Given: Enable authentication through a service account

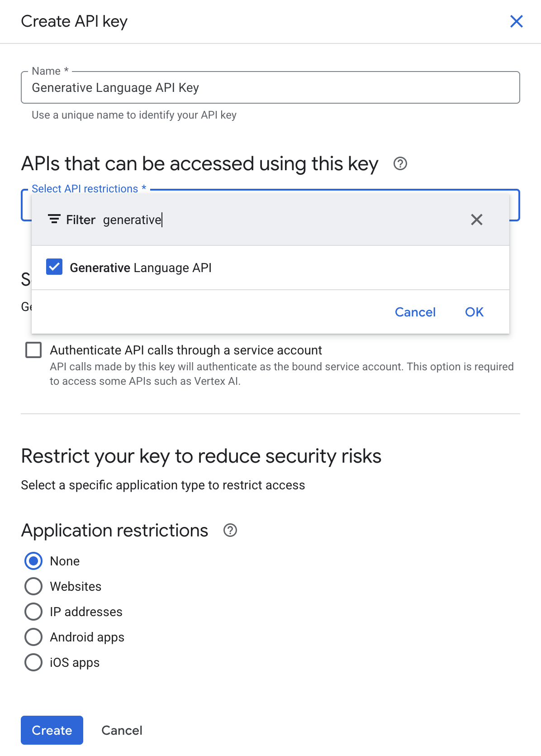Looking at the screenshot, I should pyautogui.click(x=33, y=349).
